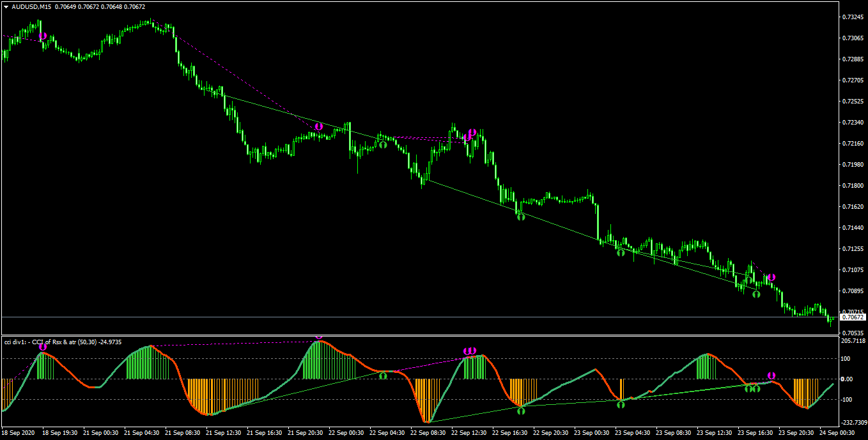The width and height of the screenshot is (868, 440).
Task: Select the green arrow under the 23 Sep 00:30 candles
Action: coord(620,253)
